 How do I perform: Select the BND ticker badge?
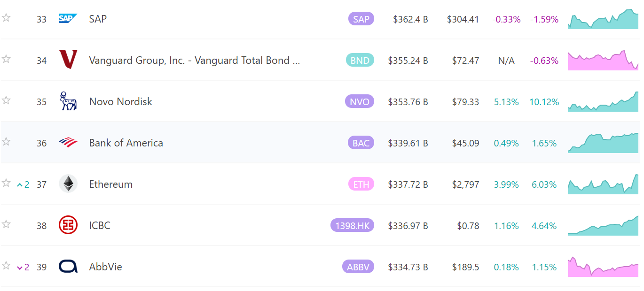tap(360, 61)
